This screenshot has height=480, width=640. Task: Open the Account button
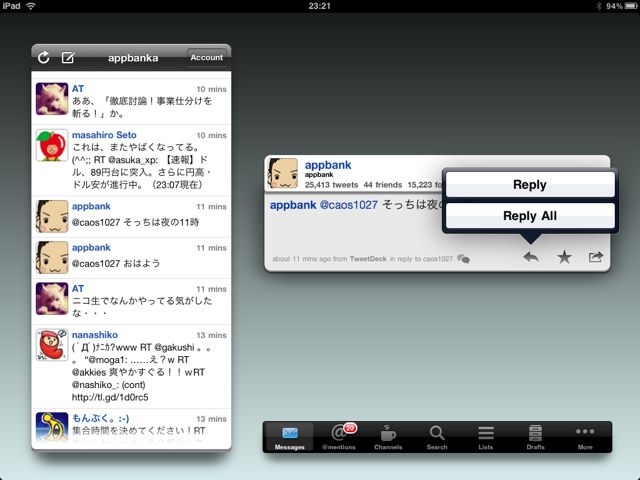point(207,58)
